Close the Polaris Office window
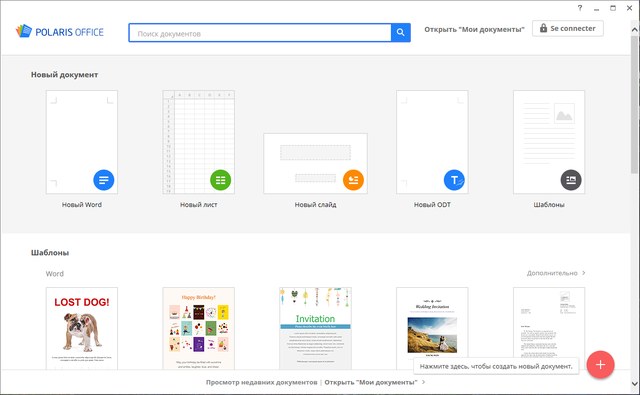Screen dimensions: 640x395 click(629, 8)
